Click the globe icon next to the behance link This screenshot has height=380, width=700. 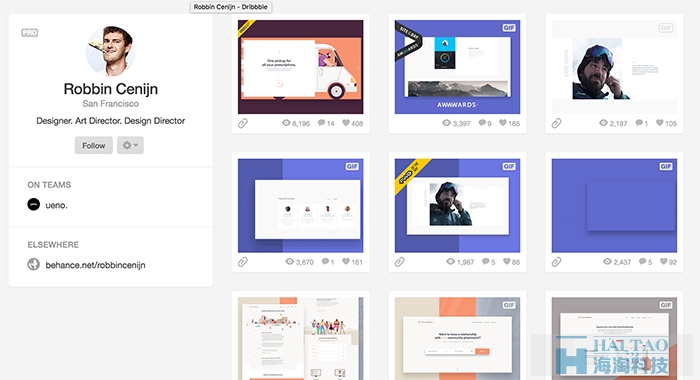point(33,264)
